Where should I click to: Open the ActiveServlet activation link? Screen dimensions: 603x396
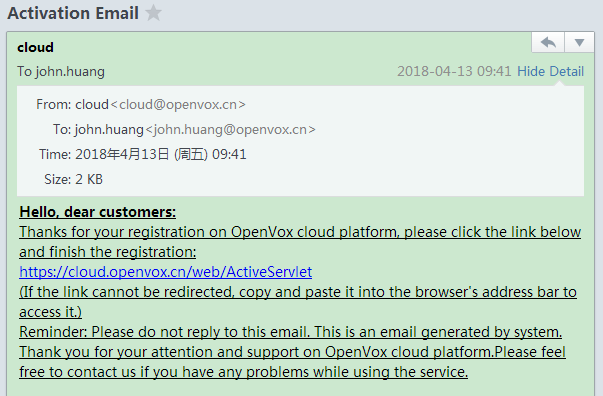pyautogui.click(x=165, y=272)
